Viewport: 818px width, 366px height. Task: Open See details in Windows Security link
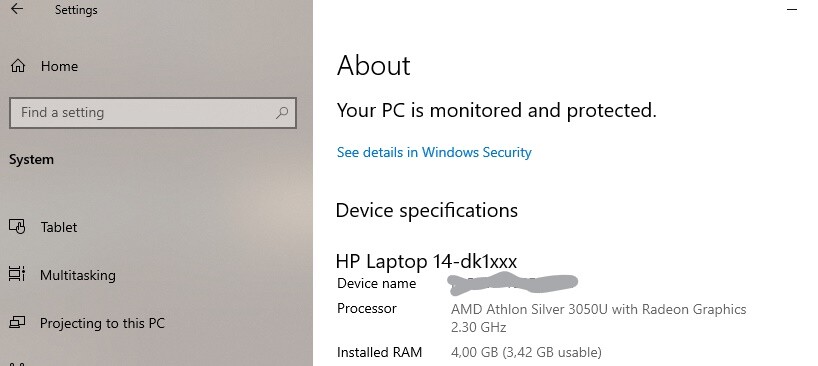click(x=434, y=152)
